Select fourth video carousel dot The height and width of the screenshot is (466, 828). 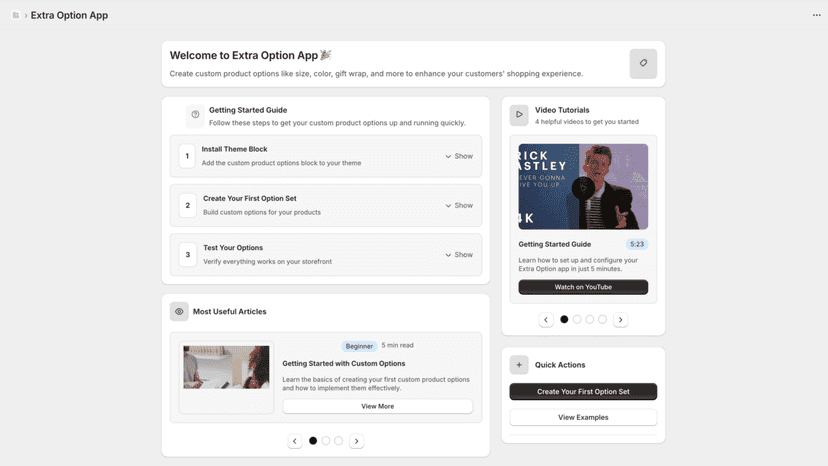tap(602, 320)
